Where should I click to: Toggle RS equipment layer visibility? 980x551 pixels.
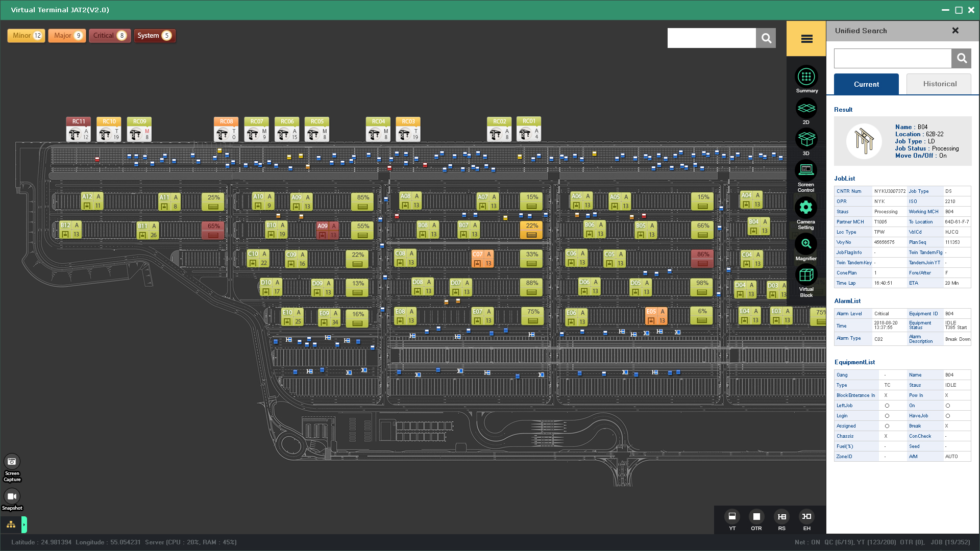coord(781,516)
